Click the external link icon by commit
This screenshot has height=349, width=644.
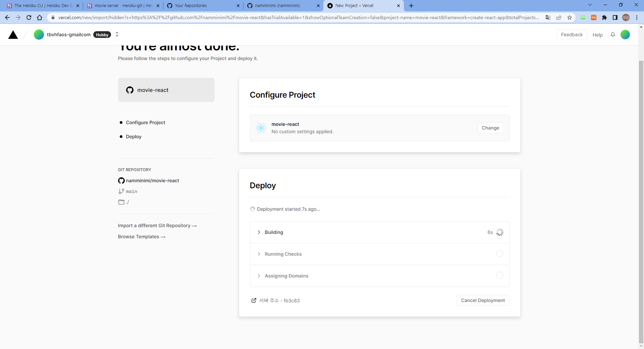click(254, 300)
